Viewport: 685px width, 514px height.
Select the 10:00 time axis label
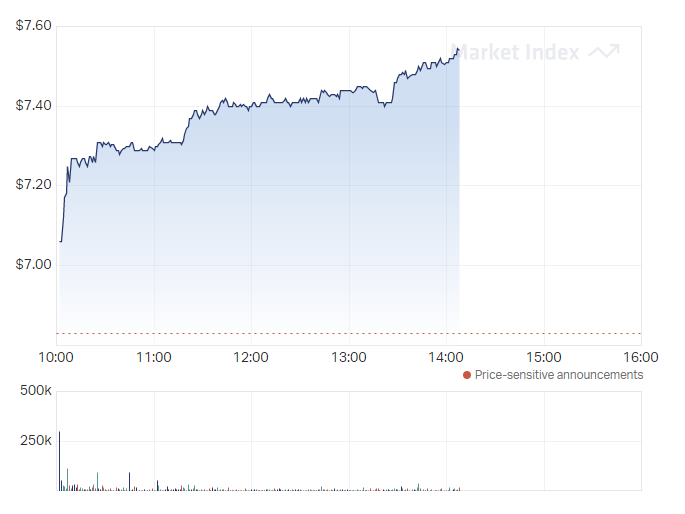(56, 357)
